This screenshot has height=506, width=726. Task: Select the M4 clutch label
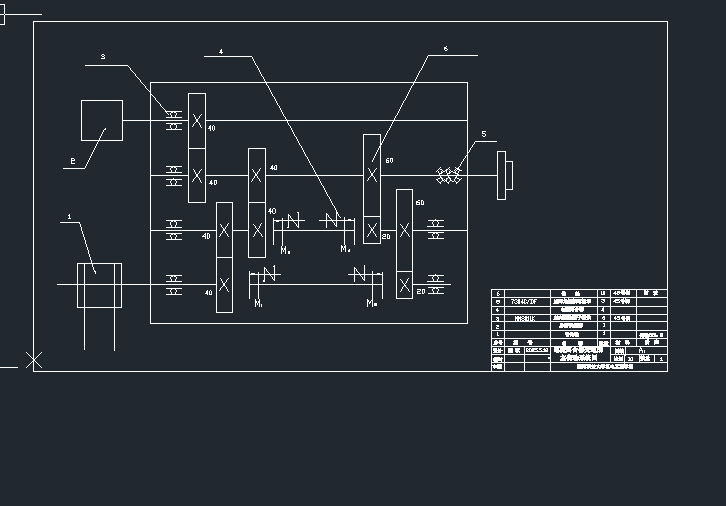[x=345, y=249]
